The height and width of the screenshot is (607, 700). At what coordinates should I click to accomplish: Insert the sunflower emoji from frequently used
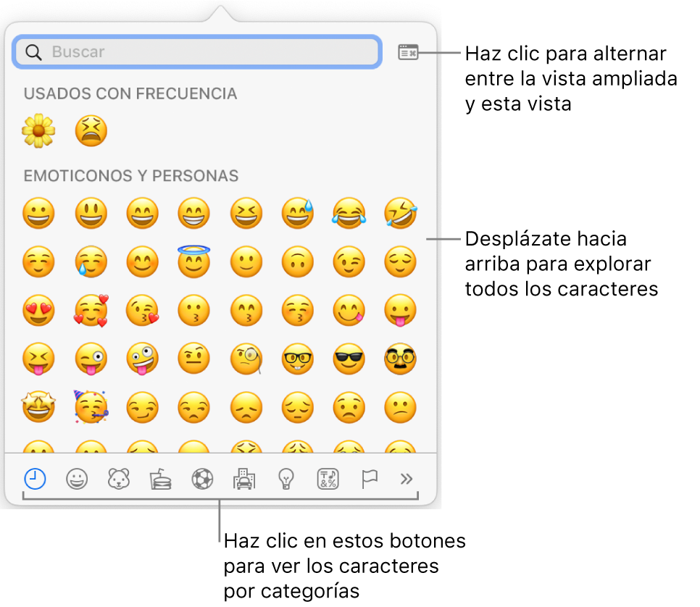[39, 131]
